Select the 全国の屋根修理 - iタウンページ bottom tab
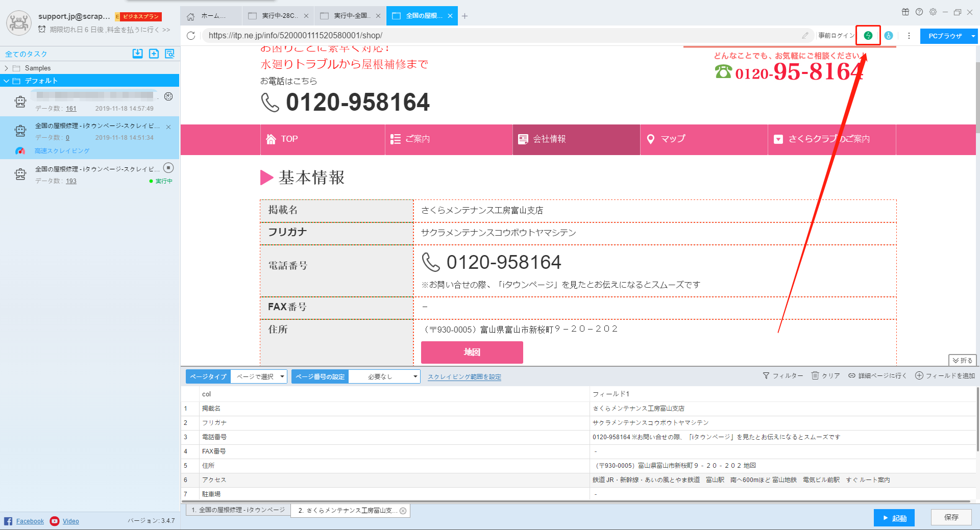 pyautogui.click(x=237, y=510)
